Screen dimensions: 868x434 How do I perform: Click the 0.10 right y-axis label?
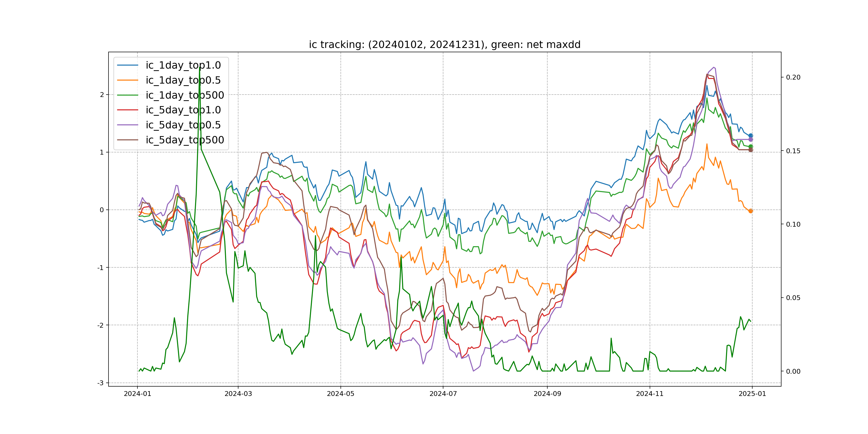(793, 225)
